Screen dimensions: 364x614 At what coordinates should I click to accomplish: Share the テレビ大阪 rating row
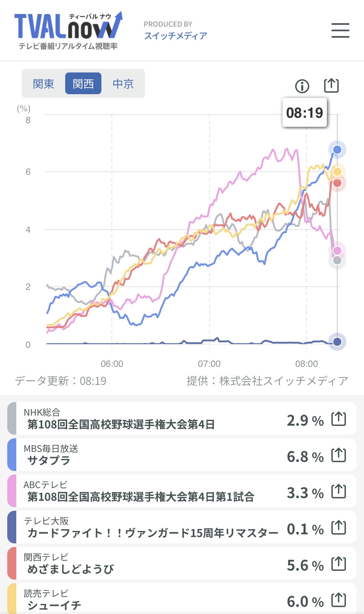click(339, 528)
